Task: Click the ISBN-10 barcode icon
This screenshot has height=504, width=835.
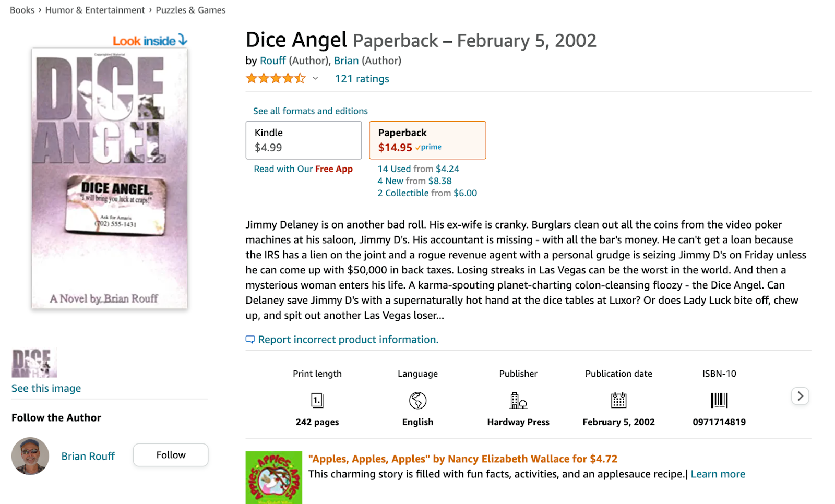Action: coord(719,400)
